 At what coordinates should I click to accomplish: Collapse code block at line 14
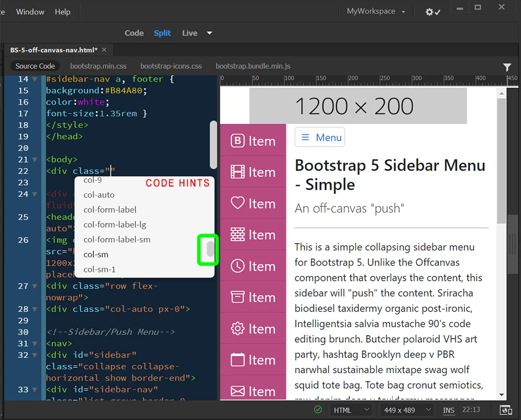(34, 79)
